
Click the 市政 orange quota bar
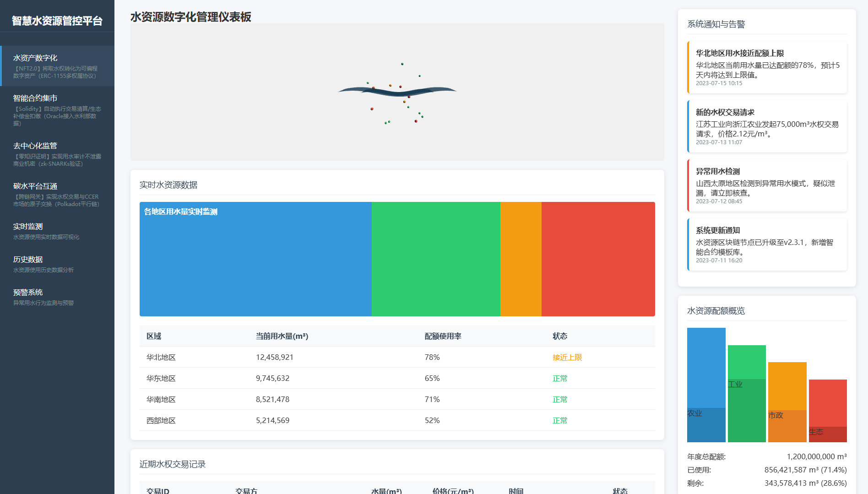tap(787, 402)
